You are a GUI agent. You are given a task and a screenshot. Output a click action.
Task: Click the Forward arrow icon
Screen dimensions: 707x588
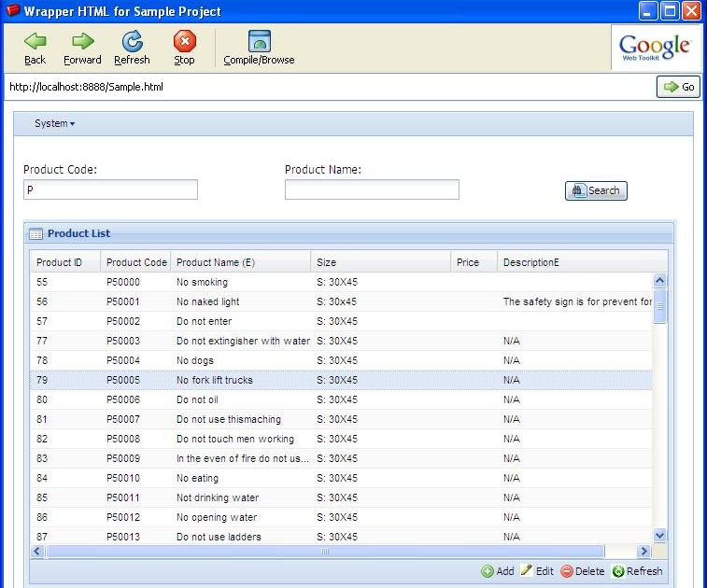pos(82,41)
